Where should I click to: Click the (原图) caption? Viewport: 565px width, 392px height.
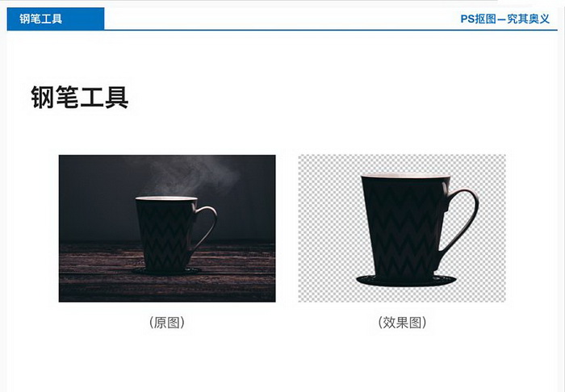[x=167, y=323]
